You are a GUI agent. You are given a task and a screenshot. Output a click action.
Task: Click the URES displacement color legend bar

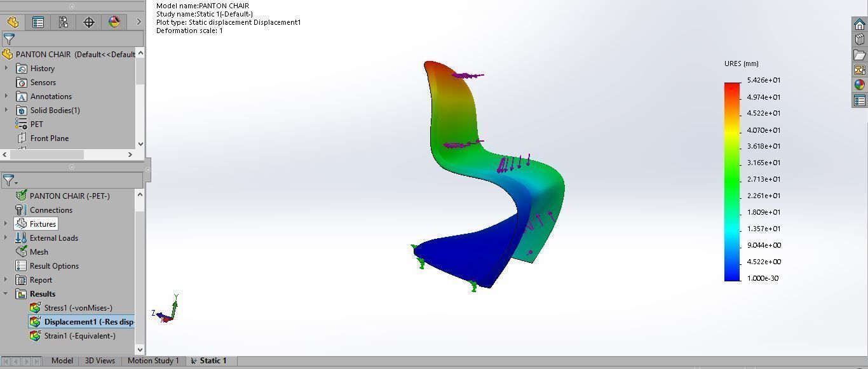(732, 182)
